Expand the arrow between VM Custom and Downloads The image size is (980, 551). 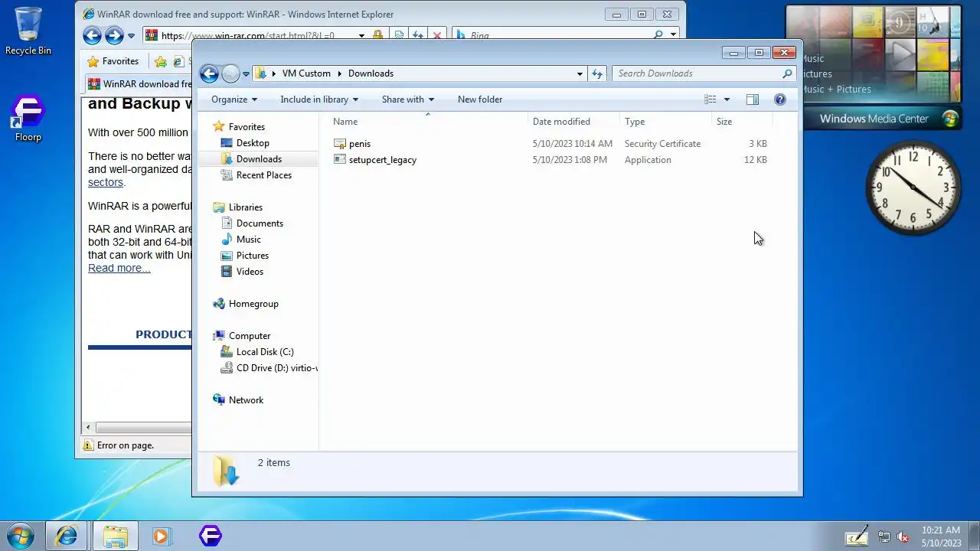339,73
